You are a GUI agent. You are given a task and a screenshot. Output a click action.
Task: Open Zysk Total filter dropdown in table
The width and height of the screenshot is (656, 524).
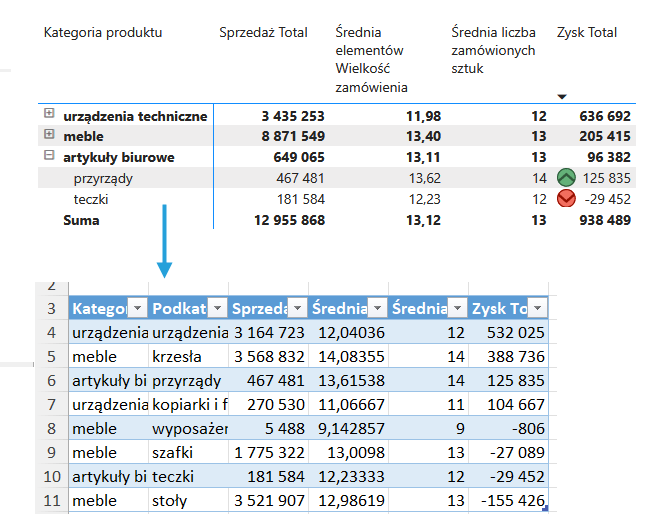click(537, 308)
